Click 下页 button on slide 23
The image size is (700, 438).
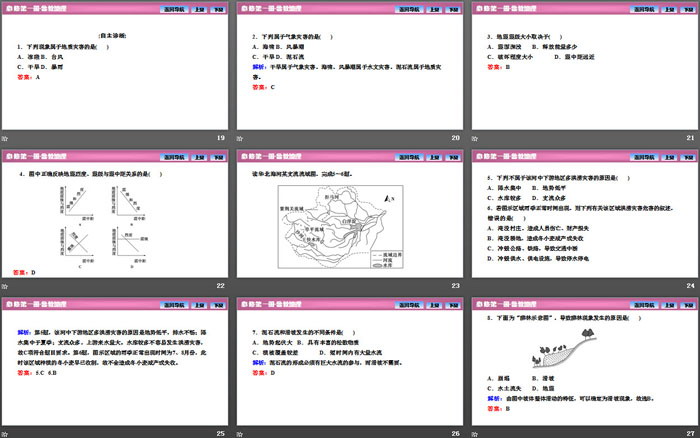[454, 157]
